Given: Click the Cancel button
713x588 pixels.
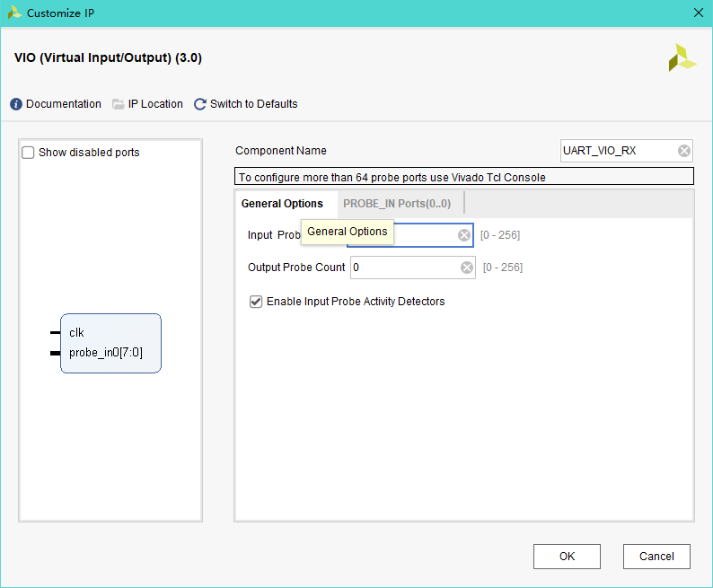Looking at the screenshot, I should 656,557.
